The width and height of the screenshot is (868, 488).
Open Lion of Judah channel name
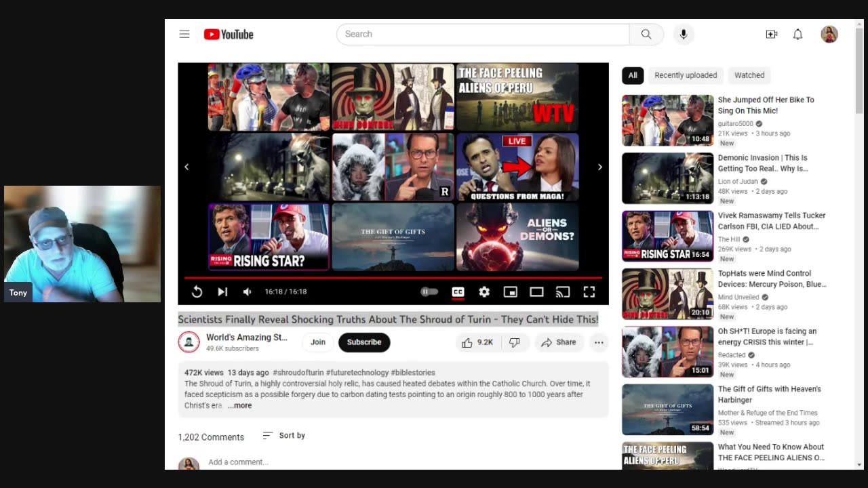coord(738,182)
